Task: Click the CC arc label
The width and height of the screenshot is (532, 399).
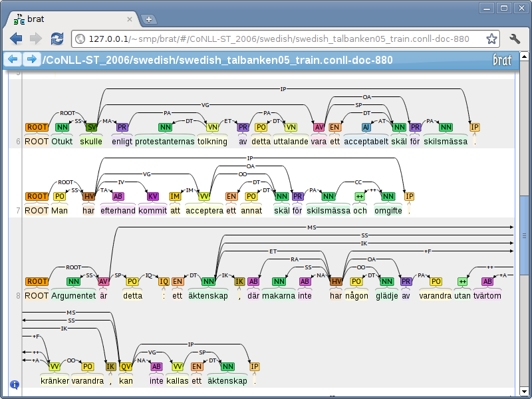Action: point(358,182)
